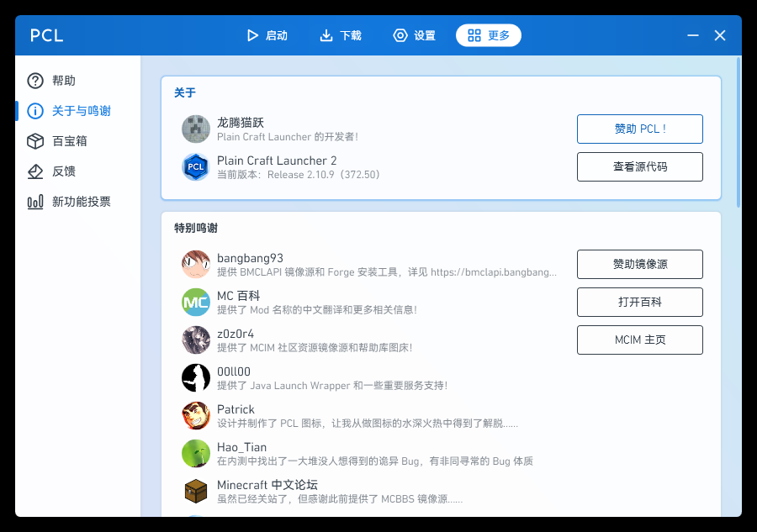
Task: Click the 00ll00 name entry
Action: click(x=234, y=371)
